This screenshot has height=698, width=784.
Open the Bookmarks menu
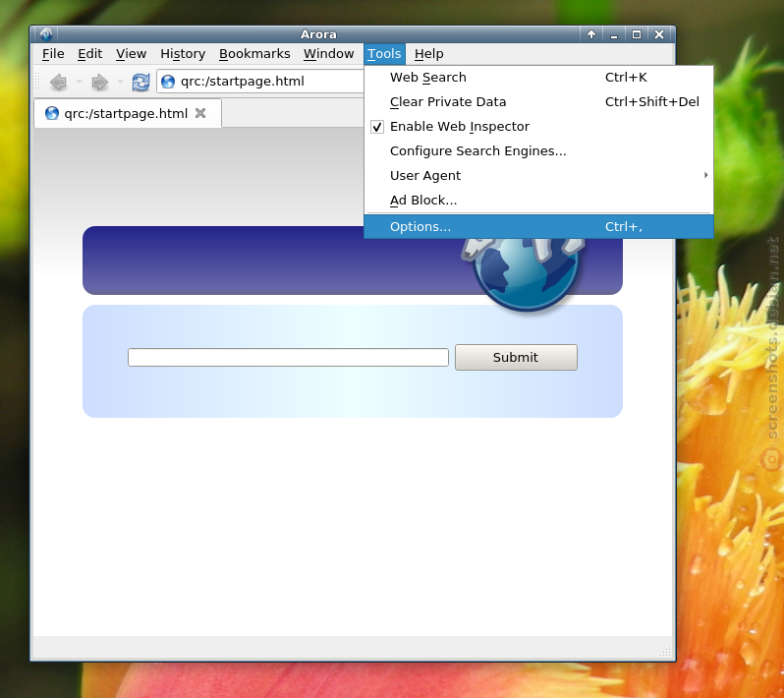(254, 53)
